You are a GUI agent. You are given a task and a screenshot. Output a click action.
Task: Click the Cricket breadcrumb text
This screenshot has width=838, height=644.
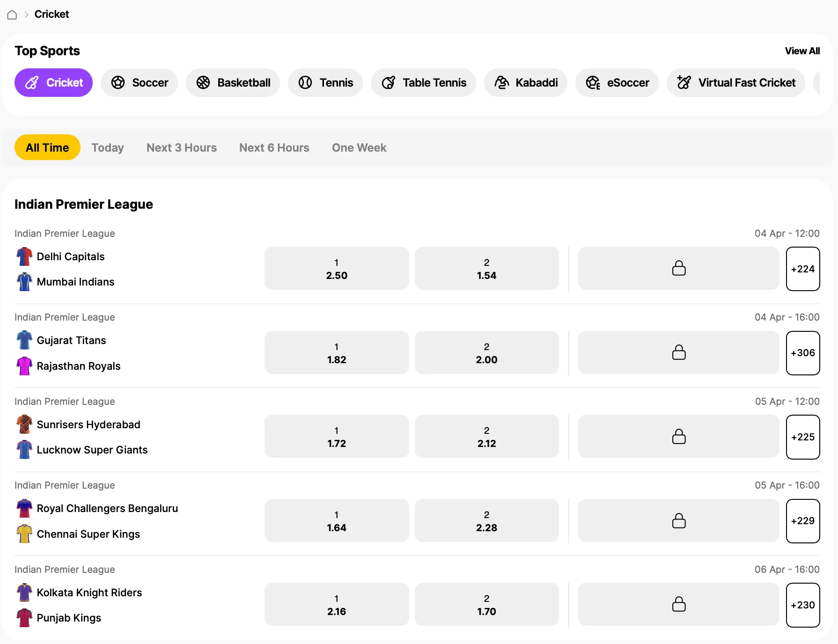coord(51,14)
